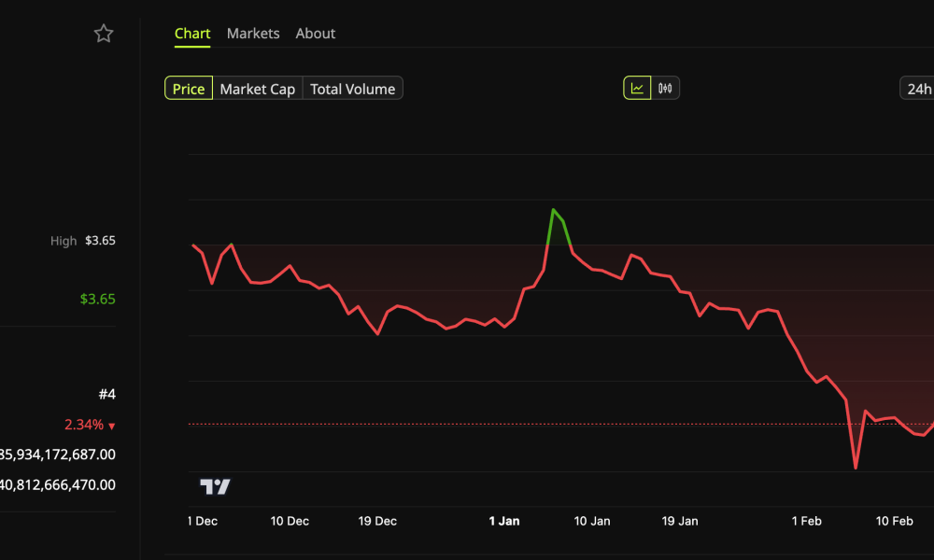The height and width of the screenshot is (560, 934).
Task: Add coin to watchlist via star icon
Action: click(103, 33)
